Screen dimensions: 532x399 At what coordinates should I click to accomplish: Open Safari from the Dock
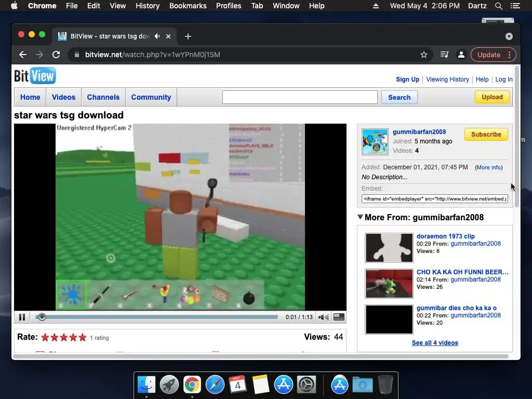tap(215, 385)
